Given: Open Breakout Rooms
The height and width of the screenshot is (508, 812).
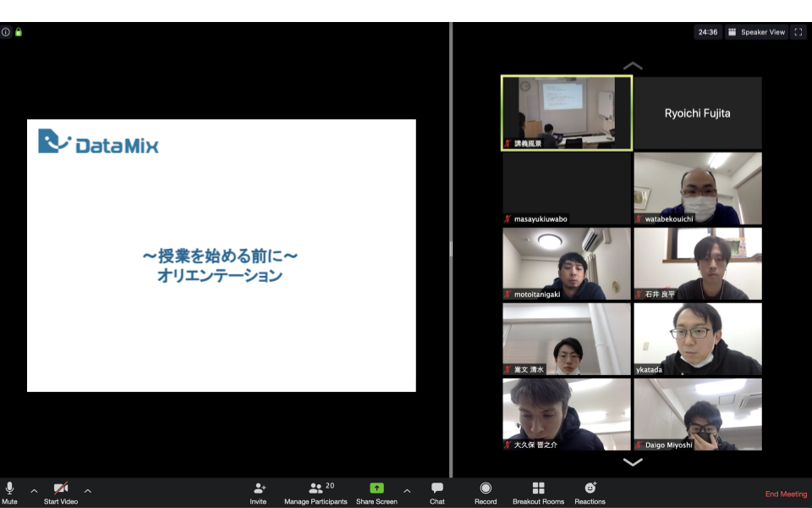Looking at the screenshot, I should [x=538, y=493].
